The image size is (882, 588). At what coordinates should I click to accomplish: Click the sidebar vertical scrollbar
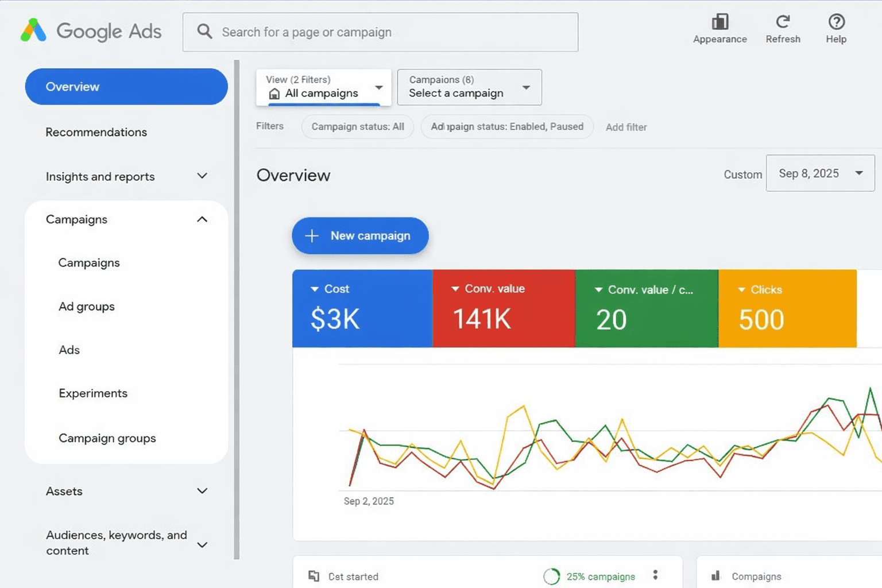tap(237, 309)
